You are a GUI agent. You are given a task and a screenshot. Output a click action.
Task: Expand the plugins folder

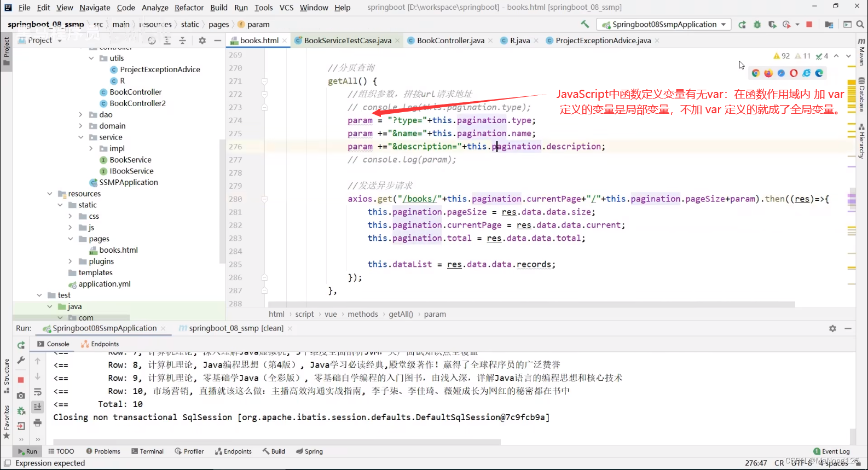[71, 262]
